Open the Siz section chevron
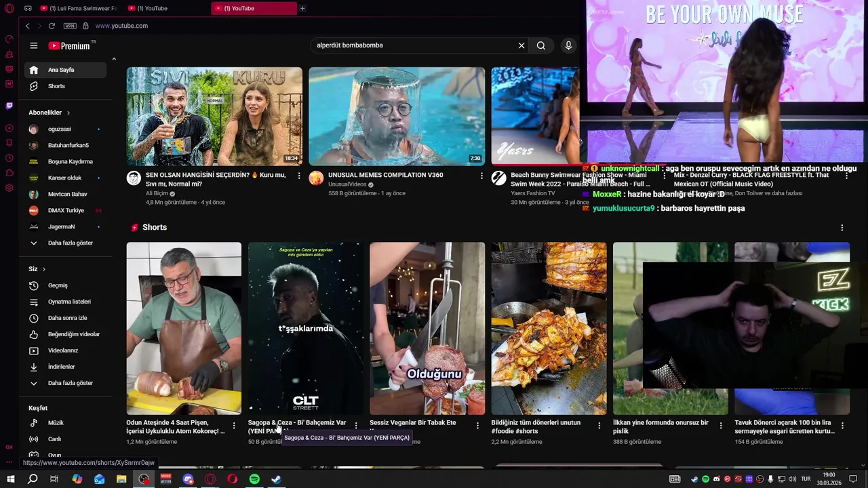The width and height of the screenshot is (868, 488). pos(44,269)
